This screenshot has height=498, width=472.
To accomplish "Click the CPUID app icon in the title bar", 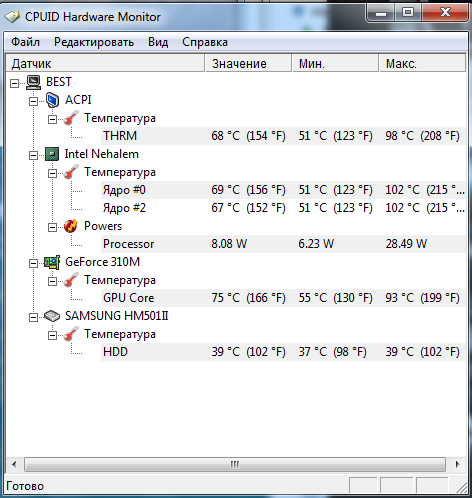I will pos(13,17).
